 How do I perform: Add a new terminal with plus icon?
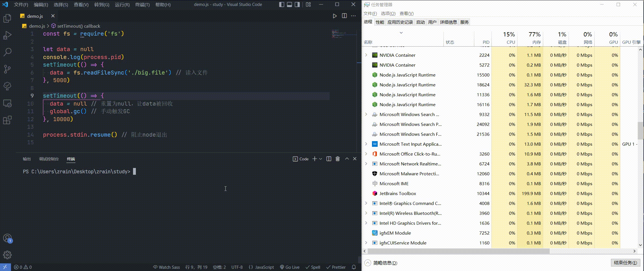315,159
